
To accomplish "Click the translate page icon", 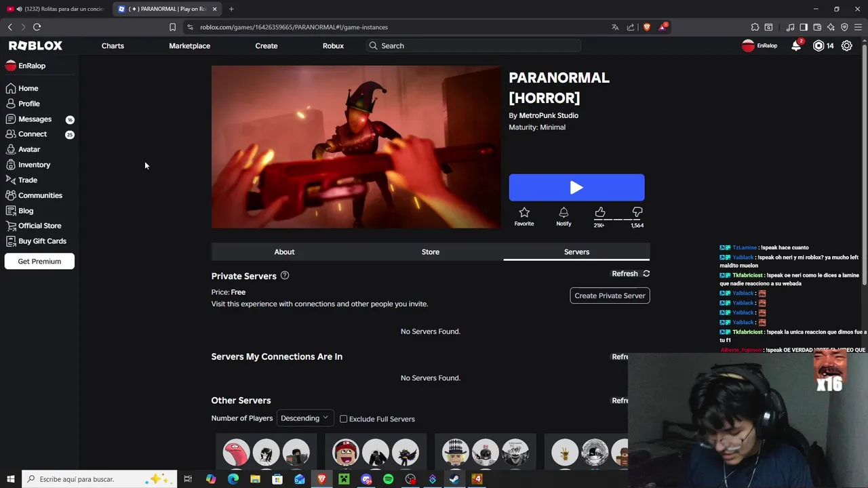I will click(x=615, y=27).
